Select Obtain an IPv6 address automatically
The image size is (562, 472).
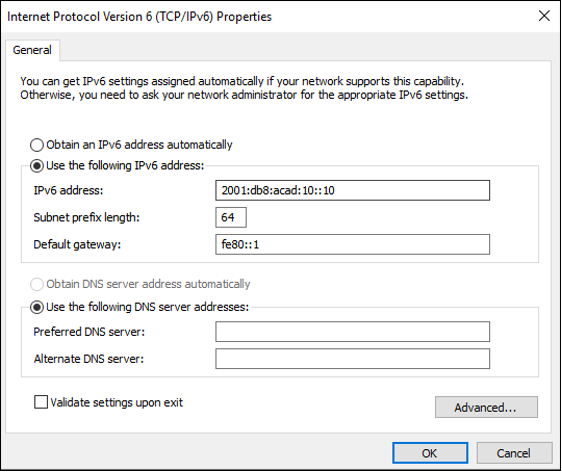[37, 145]
